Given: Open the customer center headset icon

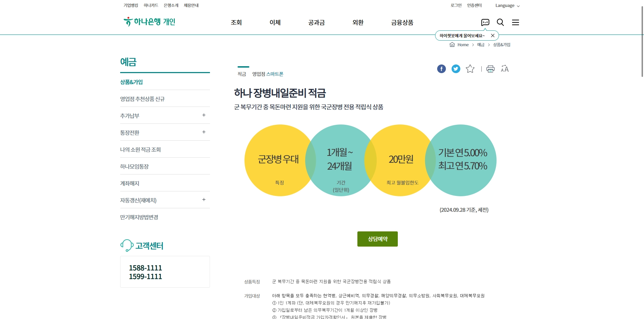Looking at the screenshot, I should 127,246.
